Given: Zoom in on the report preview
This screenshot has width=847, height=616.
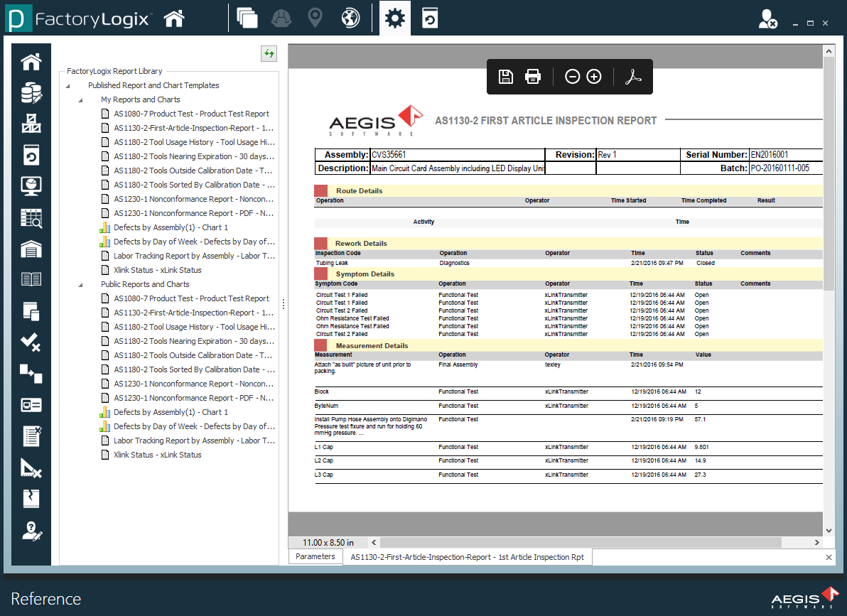Looking at the screenshot, I should point(593,76).
